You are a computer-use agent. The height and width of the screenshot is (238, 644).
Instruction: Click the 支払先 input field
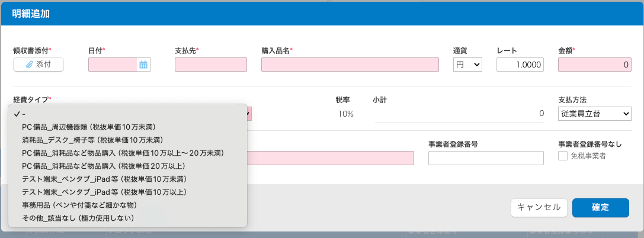211,65
